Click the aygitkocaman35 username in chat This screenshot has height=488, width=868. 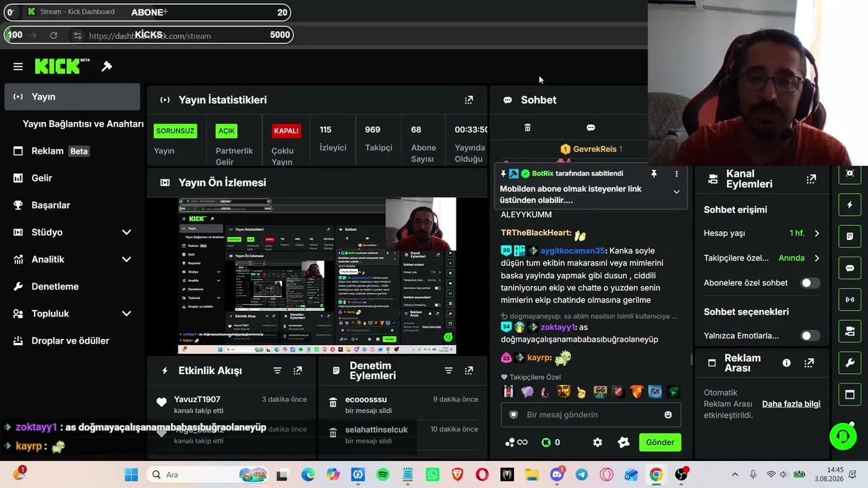pos(572,251)
